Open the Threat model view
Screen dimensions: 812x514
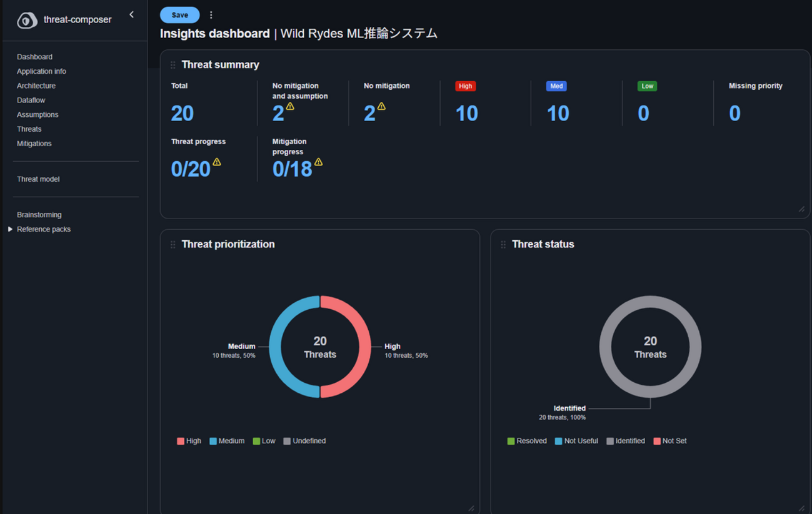pyautogui.click(x=38, y=179)
